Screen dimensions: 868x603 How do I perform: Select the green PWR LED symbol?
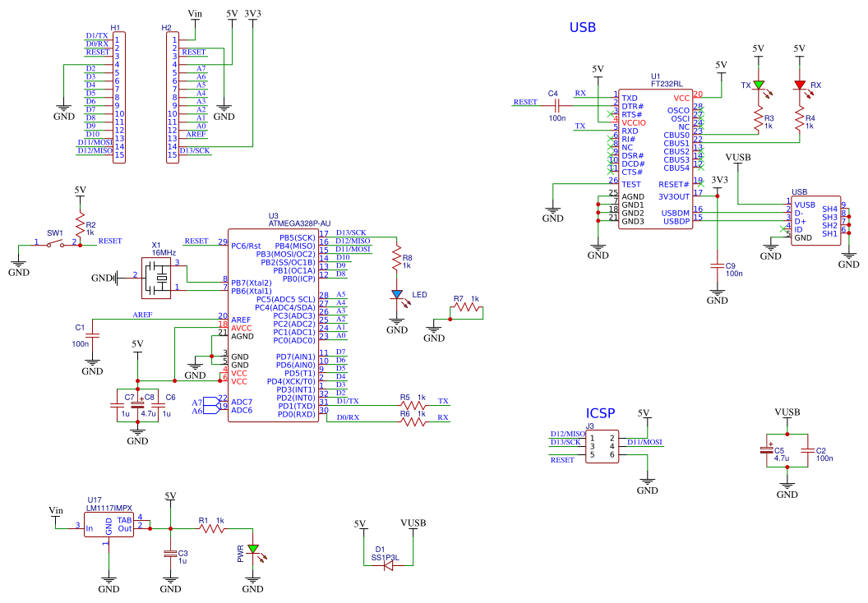[x=253, y=549]
